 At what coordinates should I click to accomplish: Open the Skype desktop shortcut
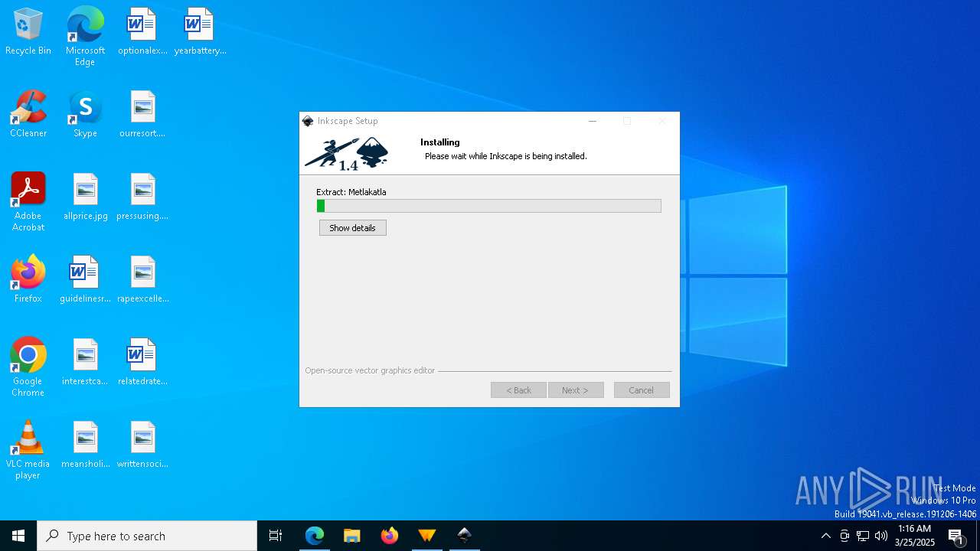tap(85, 114)
